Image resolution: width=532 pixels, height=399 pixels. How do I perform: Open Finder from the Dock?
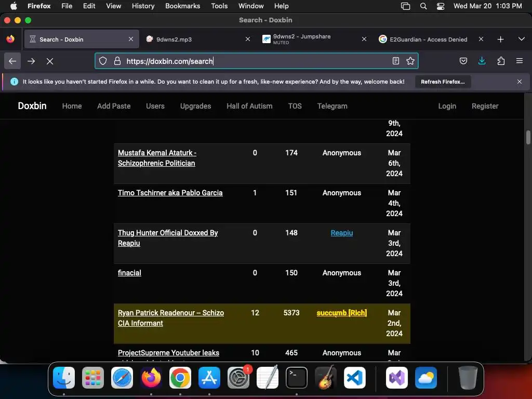64,378
